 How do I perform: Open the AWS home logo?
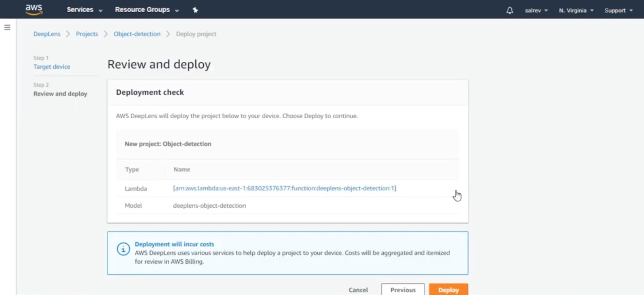click(34, 10)
